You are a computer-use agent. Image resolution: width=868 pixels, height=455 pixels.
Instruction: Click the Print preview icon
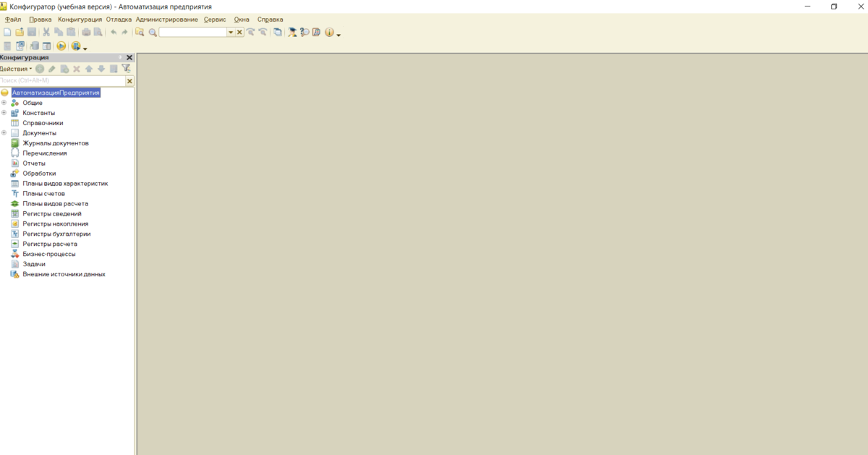point(98,32)
